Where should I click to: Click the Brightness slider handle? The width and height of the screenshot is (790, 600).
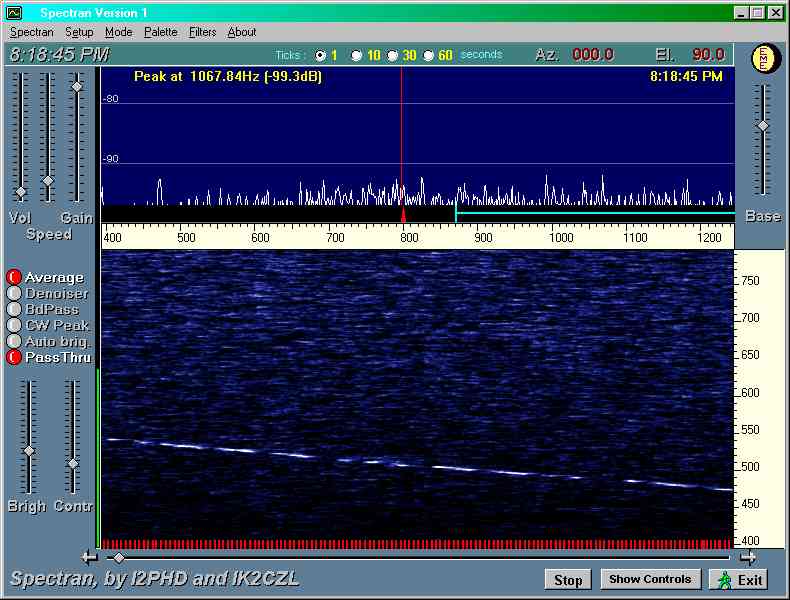point(29,451)
